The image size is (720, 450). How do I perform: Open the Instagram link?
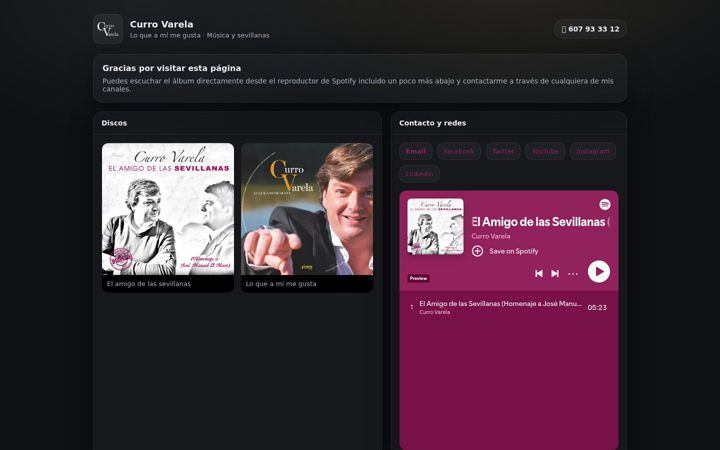click(x=593, y=151)
